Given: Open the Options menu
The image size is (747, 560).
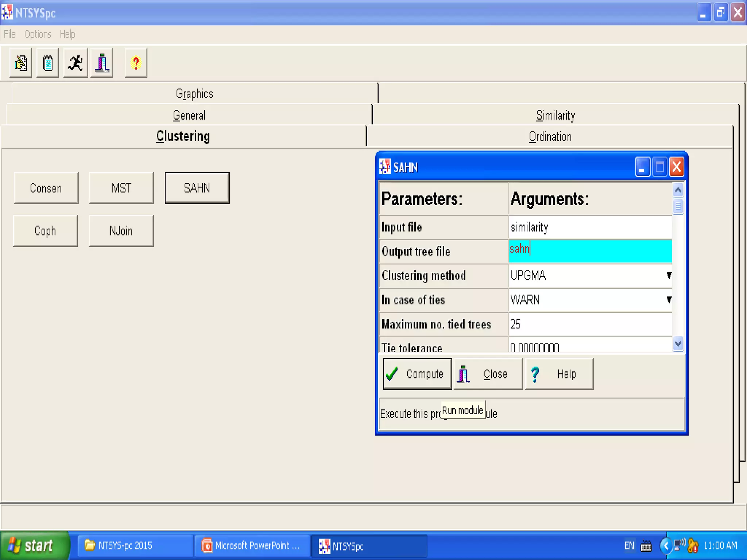Looking at the screenshot, I should (x=38, y=34).
